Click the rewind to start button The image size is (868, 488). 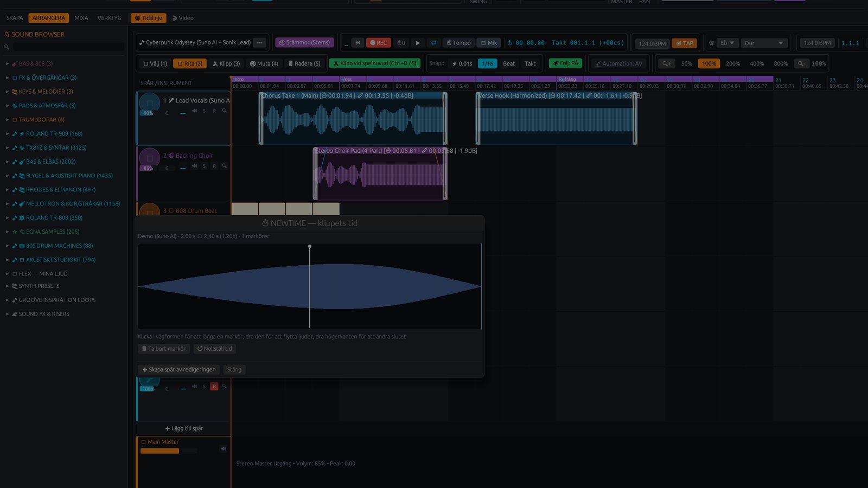point(358,43)
